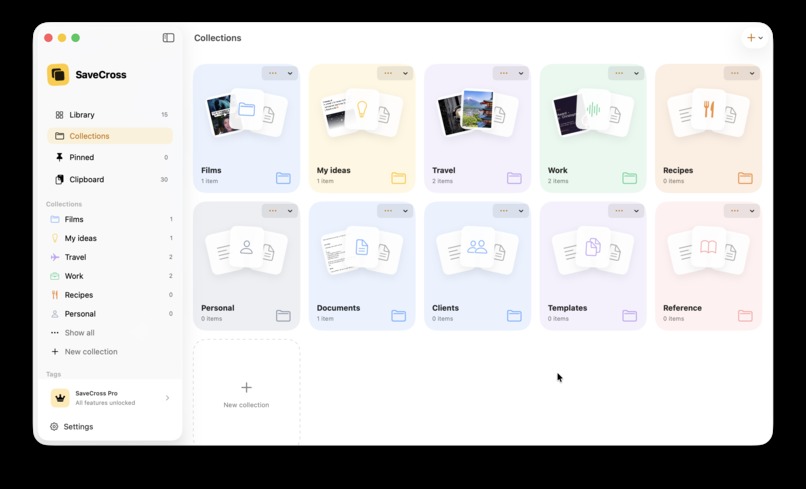
Task: Open Settings label in the sidebar
Action: (78, 427)
